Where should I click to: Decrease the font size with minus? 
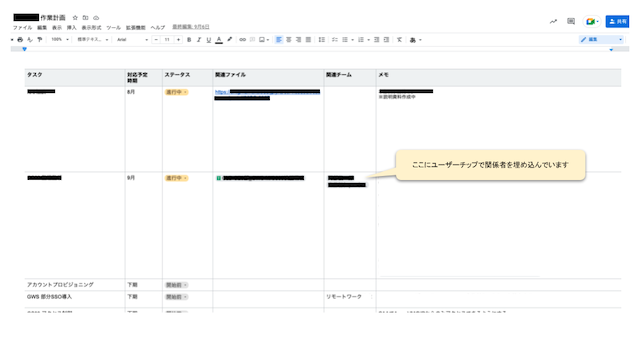156,40
